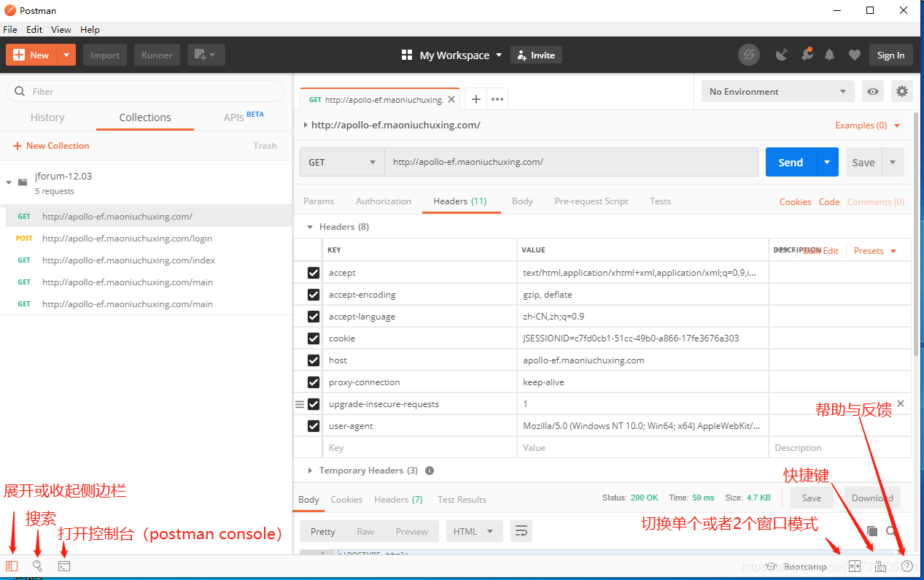Uncheck the accept-language header checkbox
Image resolution: width=924 pixels, height=580 pixels.
[x=314, y=317]
